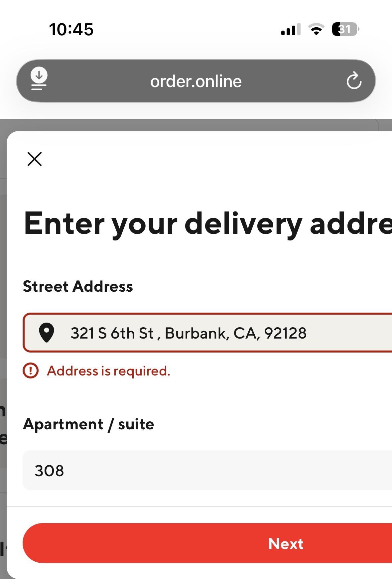Tap the cellular signal strength icon
392x579 pixels.
coord(291,29)
